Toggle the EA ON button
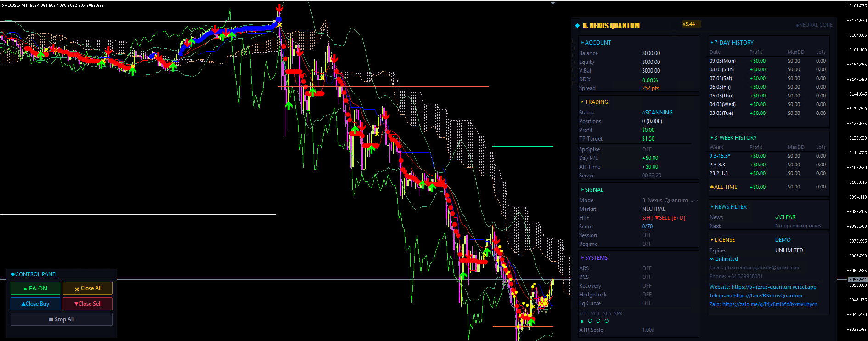 35,288
